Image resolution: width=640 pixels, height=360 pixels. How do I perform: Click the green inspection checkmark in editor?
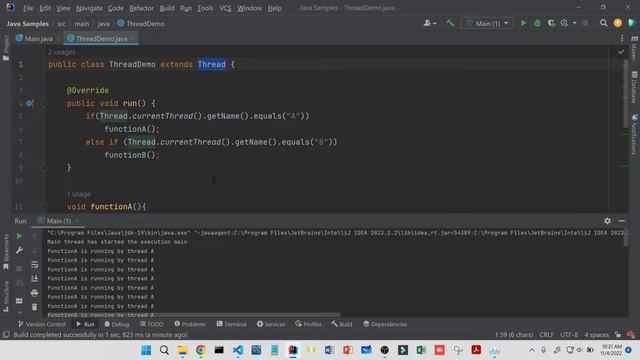pos(621,52)
